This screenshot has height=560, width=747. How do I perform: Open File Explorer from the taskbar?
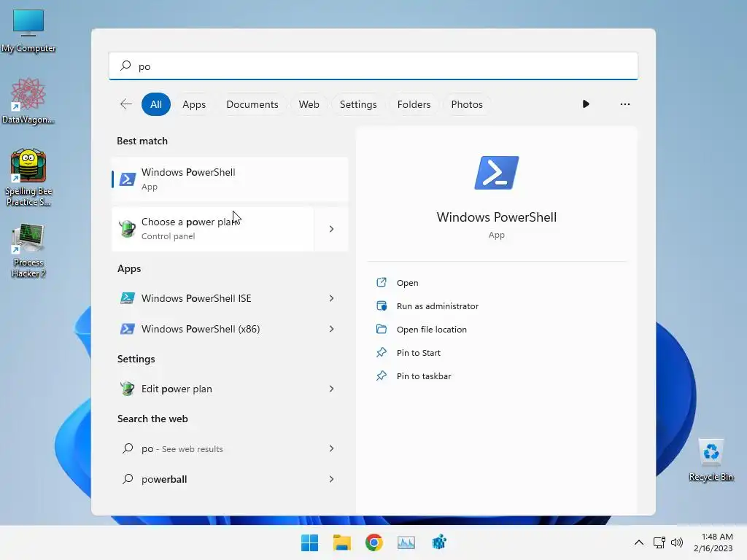(342, 542)
